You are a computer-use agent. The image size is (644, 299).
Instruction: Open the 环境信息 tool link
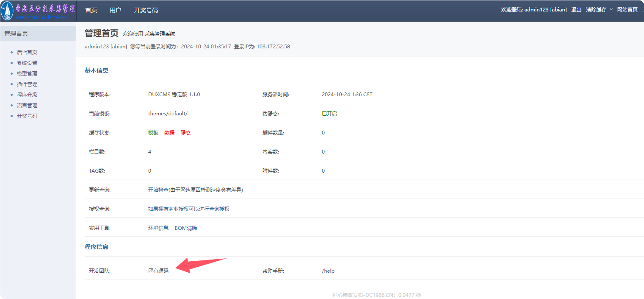(158, 228)
